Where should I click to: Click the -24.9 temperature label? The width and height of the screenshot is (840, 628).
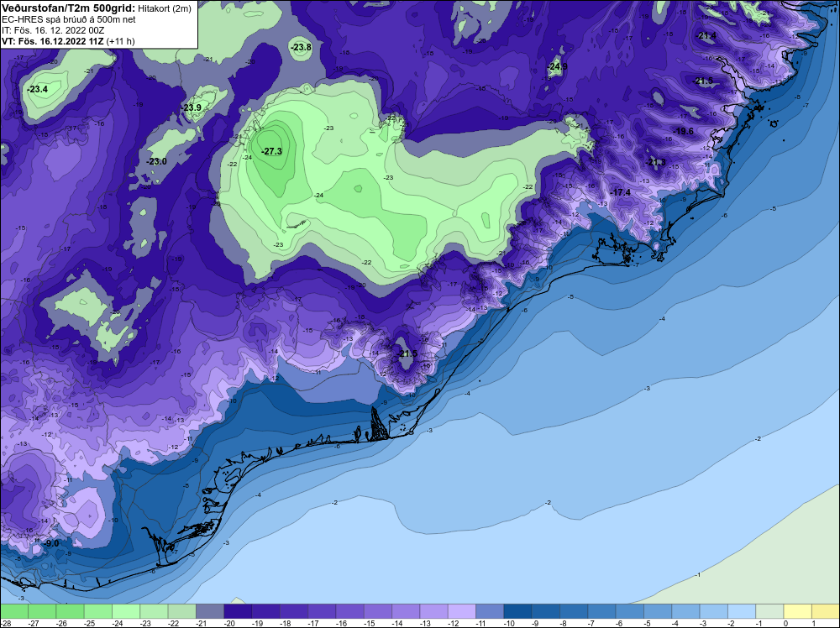(x=558, y=66)
